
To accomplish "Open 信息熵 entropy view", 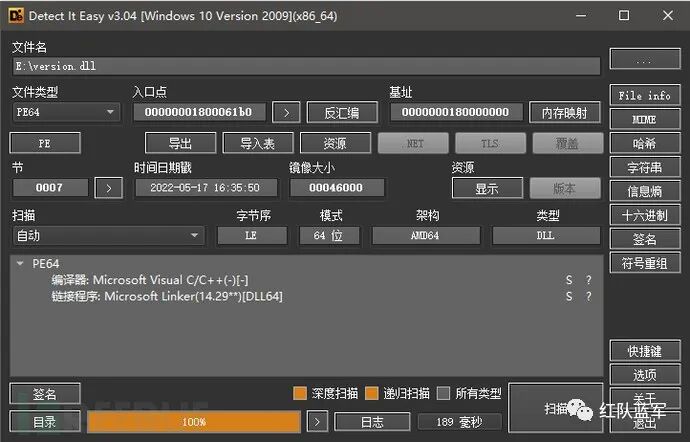I will [645, 192].
